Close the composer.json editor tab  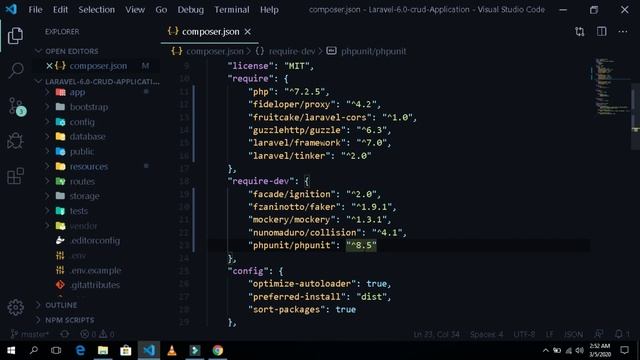(248, 31)
